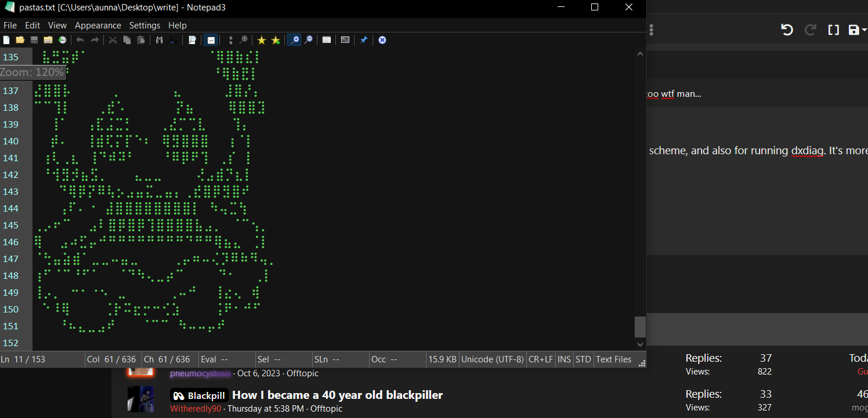
Task: Click the Blackpill thread prefix tag
Action: 199,396
